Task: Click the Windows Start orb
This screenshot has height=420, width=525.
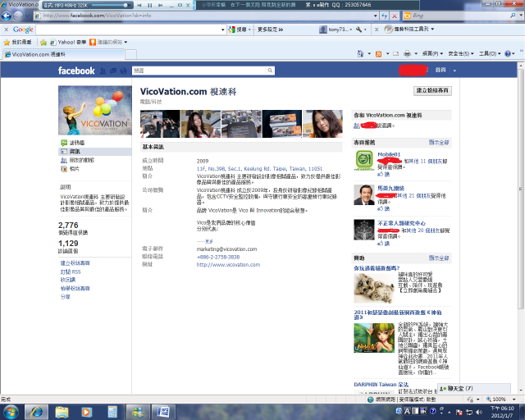Action: click(11, 412)
